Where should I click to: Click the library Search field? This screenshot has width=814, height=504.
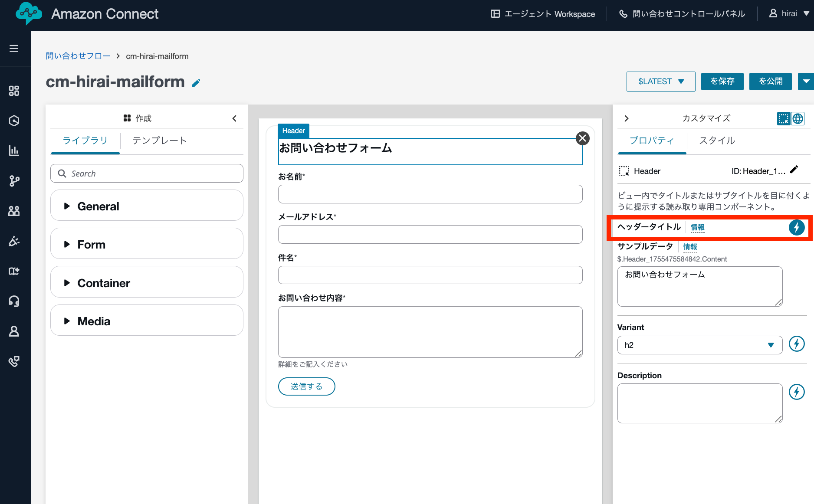coord(147,173)
